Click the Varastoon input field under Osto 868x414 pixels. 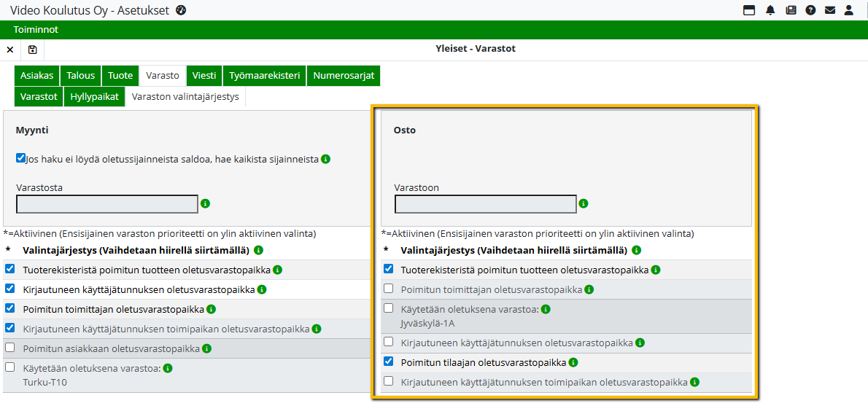click(x=485, y=204)
